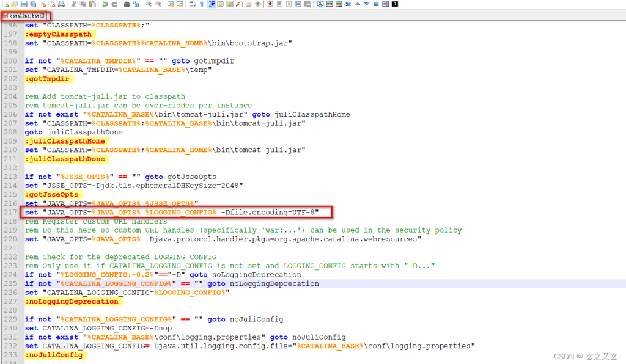Click the Save All icon
The width and height of the screenshot is (626, 364).
click(34, 4)
